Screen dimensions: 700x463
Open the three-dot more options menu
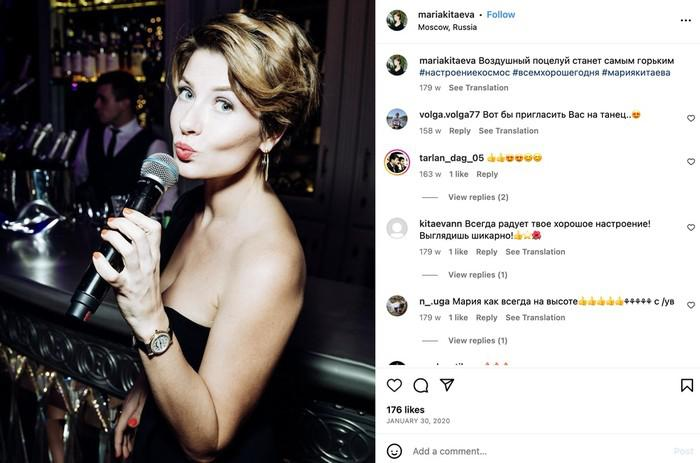click(686, 21)
